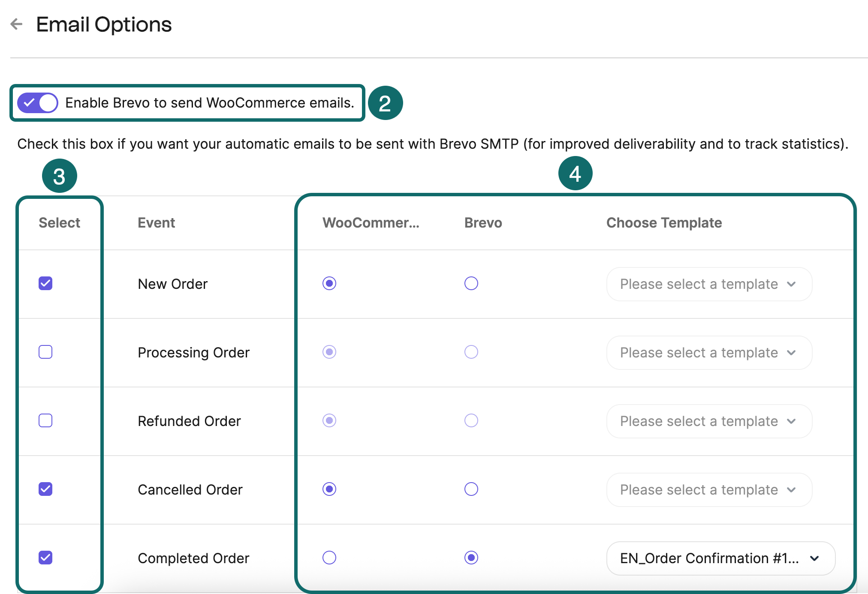Check the Processing Order checkbox
The width and height of the screenshot is (868, 594).
[x=45, y=352]
